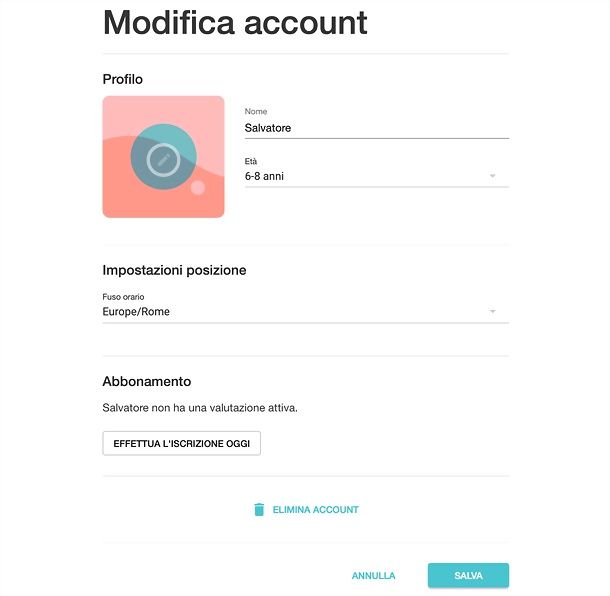The image size is (610, 596).
Task: Click the Impostazioni posizione section heading
Action: click(174, 270)
